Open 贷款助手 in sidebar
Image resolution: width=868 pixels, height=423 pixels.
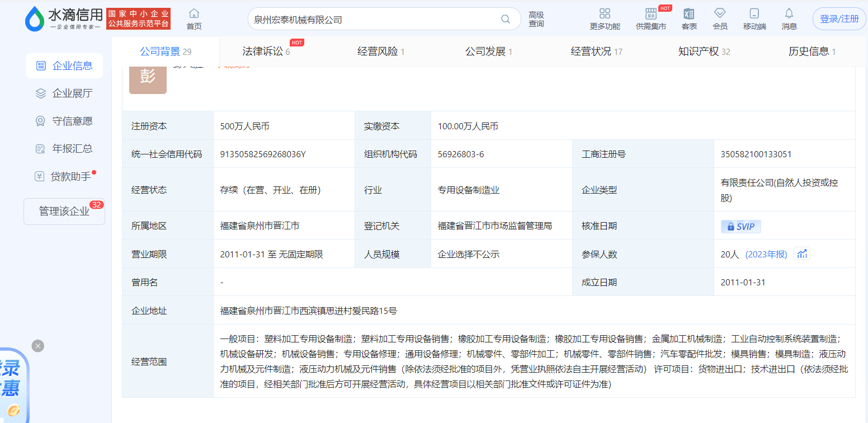click(x=64, y=176)
